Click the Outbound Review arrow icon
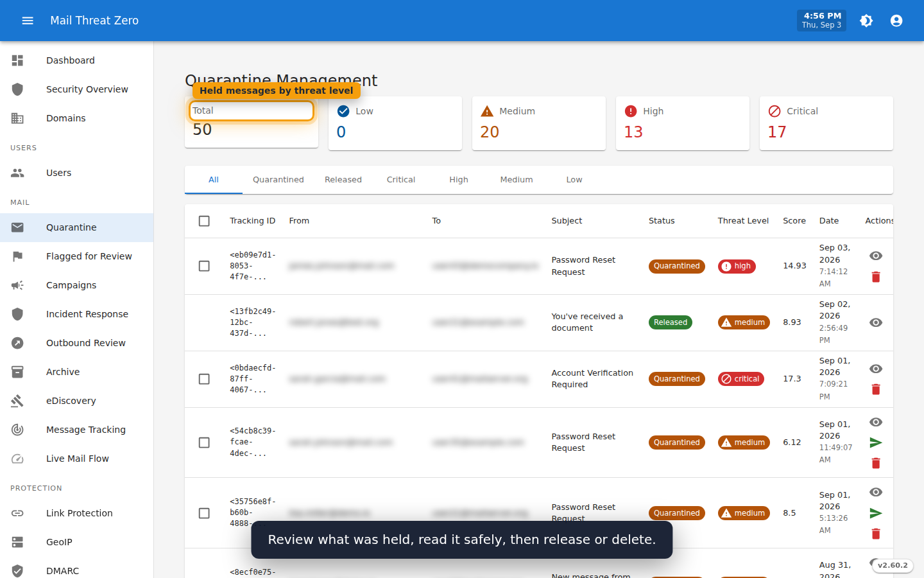Viewport: 924px width, 578px height. [17, 343]
